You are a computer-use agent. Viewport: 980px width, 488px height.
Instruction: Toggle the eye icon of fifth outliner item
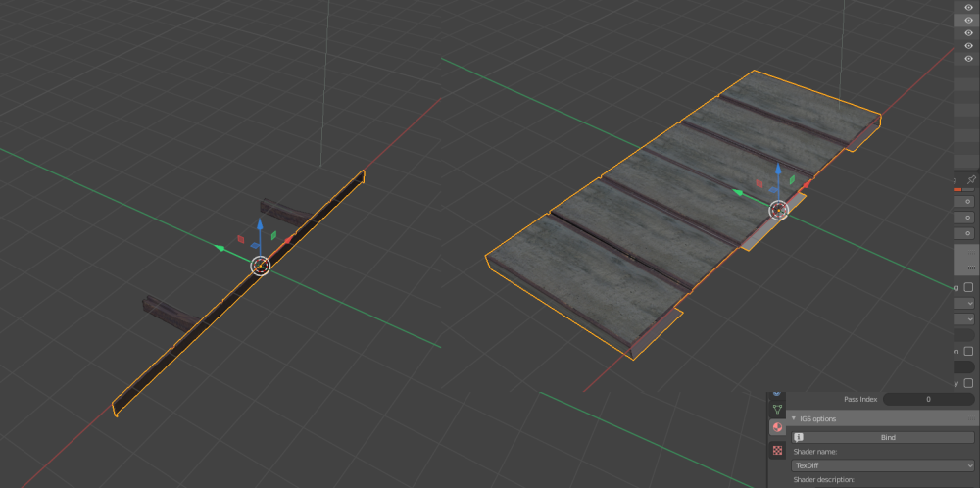coord(969,58)
